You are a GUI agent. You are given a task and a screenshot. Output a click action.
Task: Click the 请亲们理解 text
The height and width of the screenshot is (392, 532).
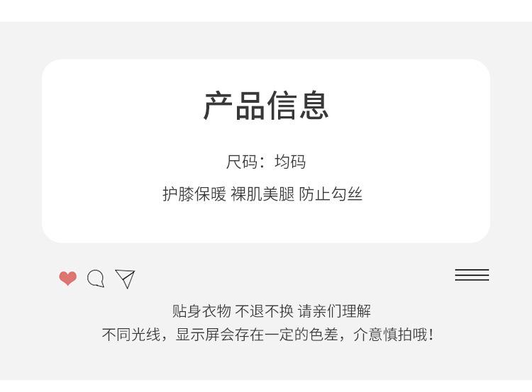(334, 311)
